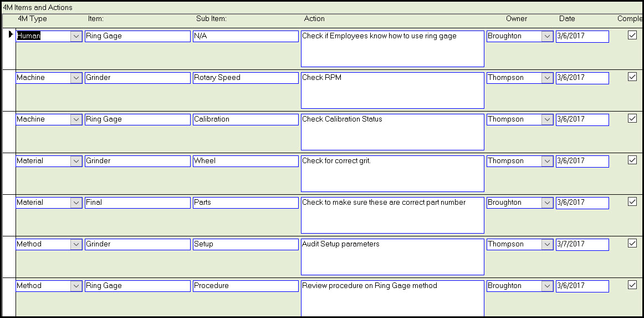
Task: Expand Owner dropdown in Rotary Speed row
Action: [547, 78]
